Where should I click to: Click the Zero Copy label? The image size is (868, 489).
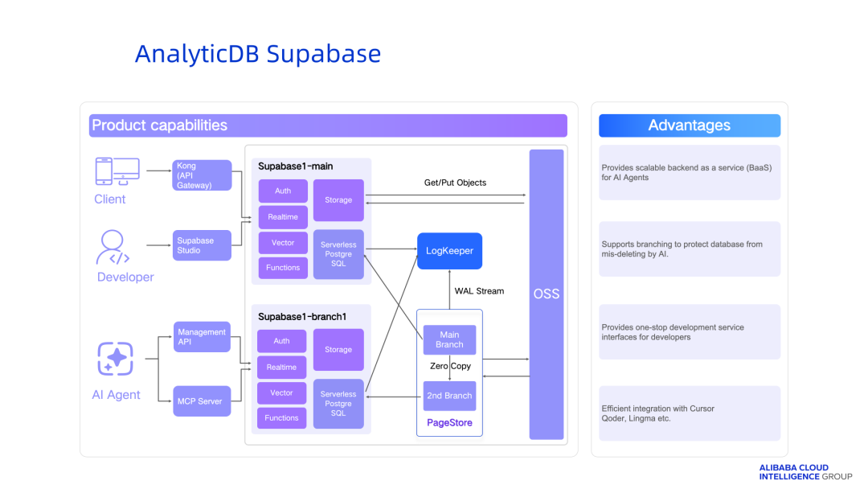coord(451,366)
